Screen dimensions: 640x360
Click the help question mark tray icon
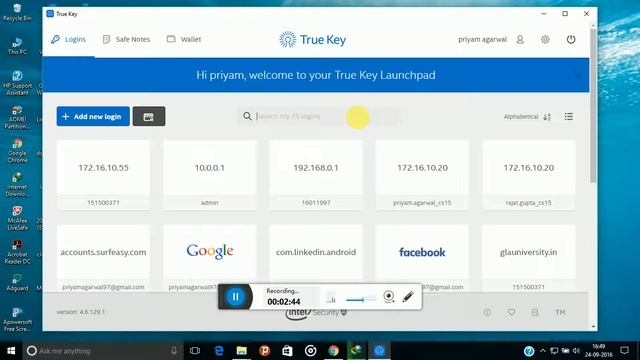pos(529,351)
